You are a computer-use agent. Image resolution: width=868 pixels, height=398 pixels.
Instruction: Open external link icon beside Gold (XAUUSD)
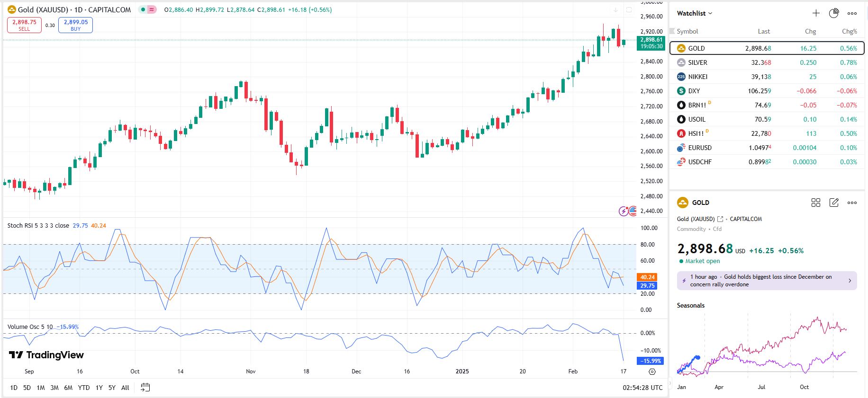(720, 219)
